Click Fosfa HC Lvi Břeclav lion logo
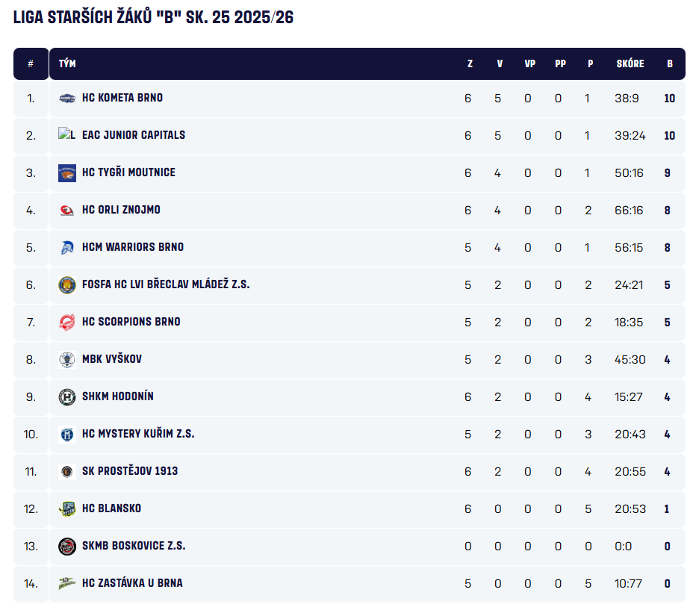 tap(67, 284)
